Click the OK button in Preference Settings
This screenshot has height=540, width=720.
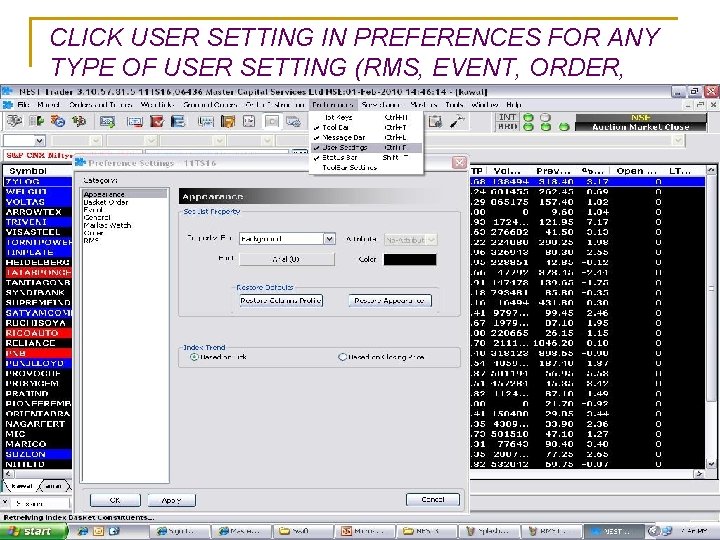click(x=115, y=500)
